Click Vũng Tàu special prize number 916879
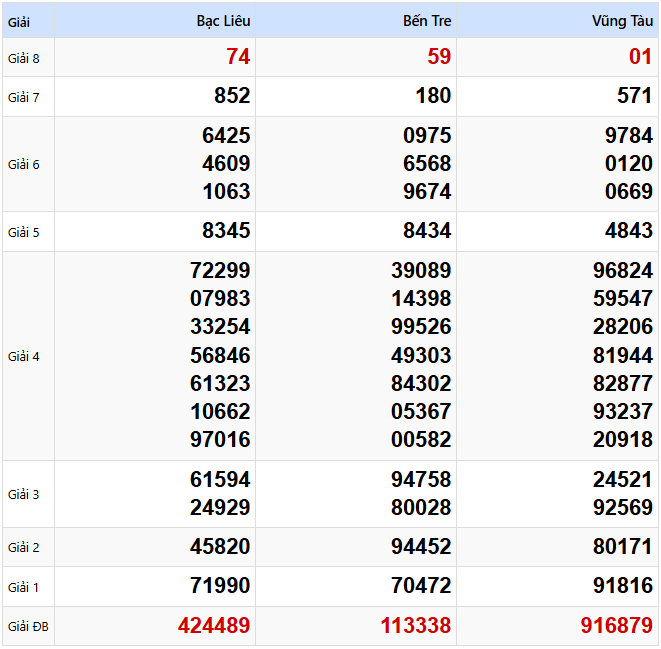The width and height of the screenshot is (661, 649). [616, 626]
